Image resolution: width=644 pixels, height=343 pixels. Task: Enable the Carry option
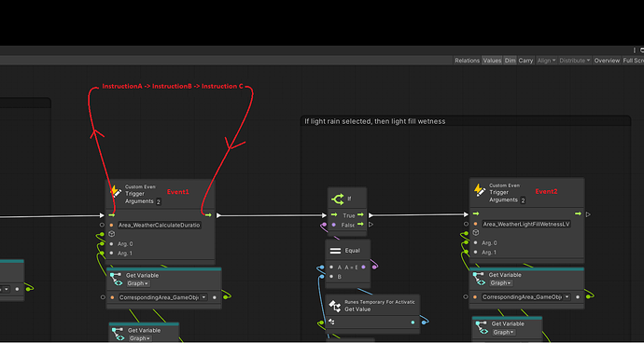click(525, 61)
